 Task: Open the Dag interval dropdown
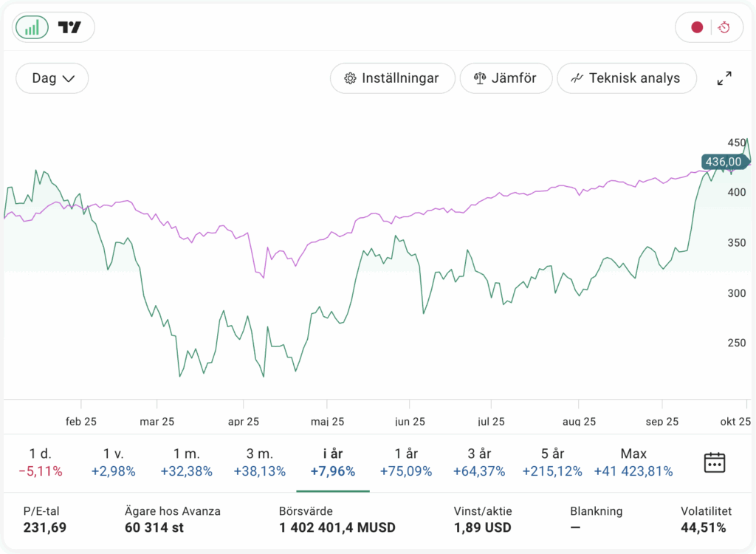click(x=52, y=78)
